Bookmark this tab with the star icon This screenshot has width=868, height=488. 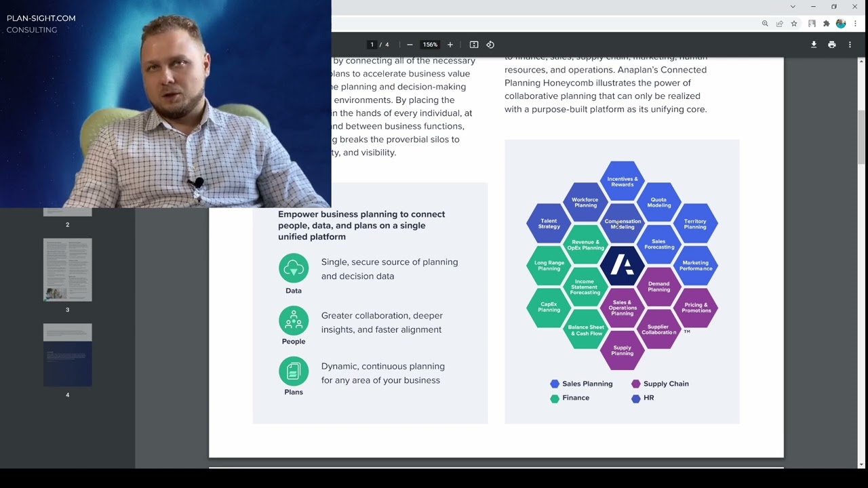click(794, 24)
